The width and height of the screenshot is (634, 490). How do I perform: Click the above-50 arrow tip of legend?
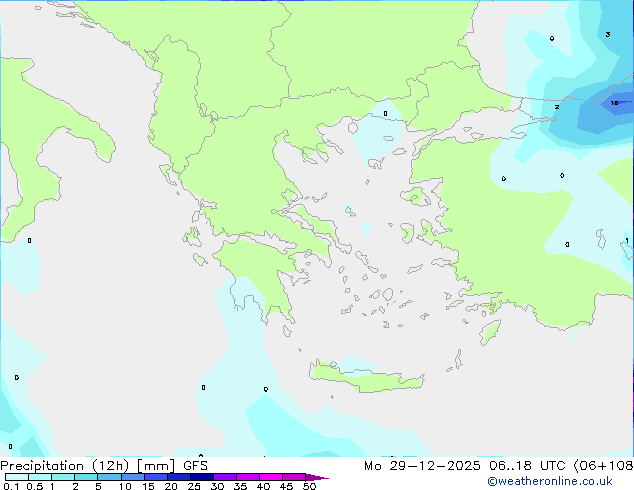[x=317, y=477]
